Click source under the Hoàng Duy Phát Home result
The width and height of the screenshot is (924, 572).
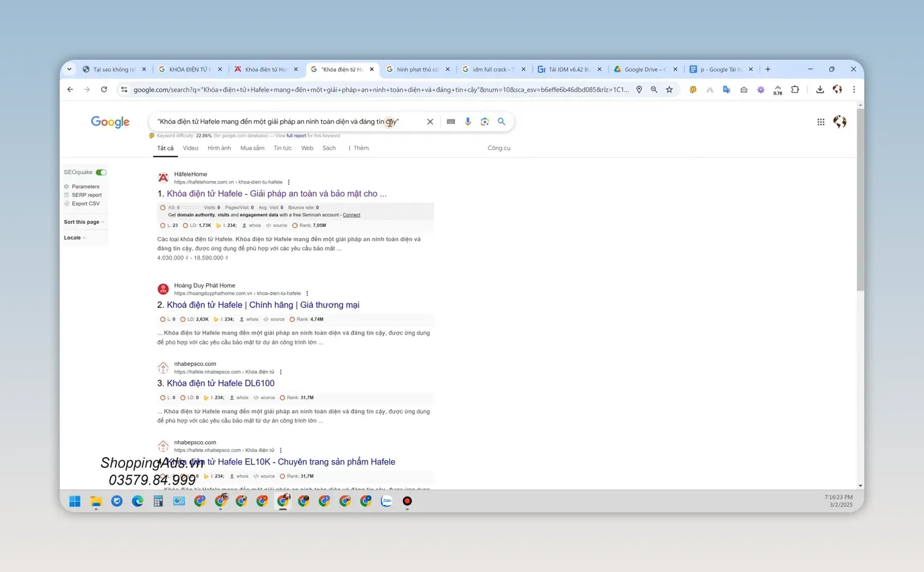click(x=274, y=319)
